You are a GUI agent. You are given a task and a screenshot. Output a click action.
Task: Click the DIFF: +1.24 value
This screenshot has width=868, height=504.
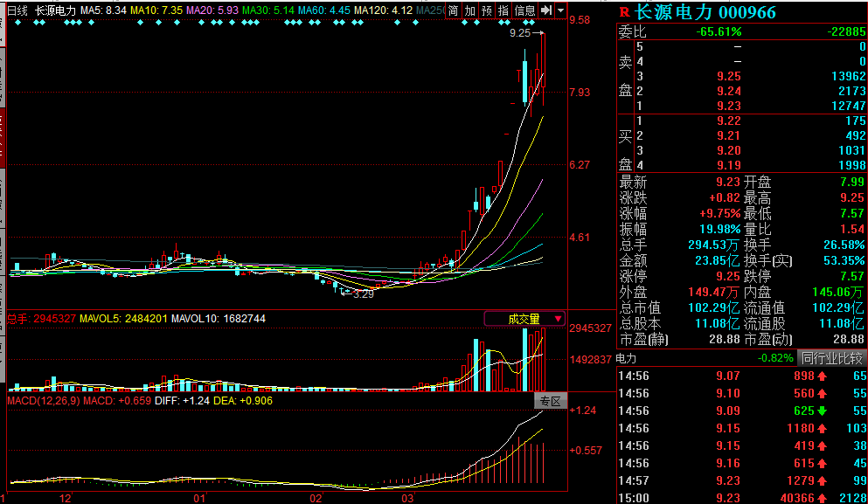tap(182, 401)
